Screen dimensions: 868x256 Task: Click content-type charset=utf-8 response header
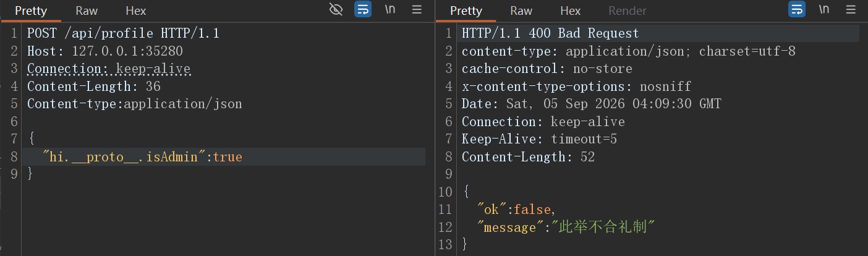coord(629,51)
